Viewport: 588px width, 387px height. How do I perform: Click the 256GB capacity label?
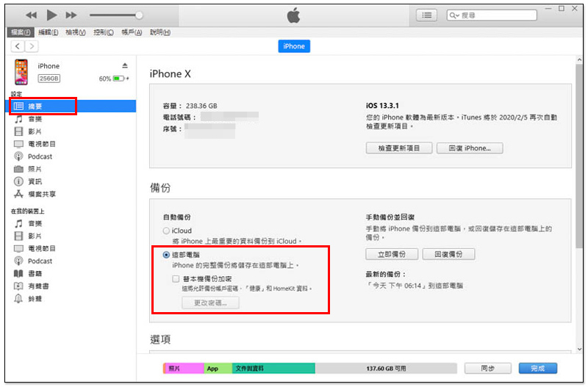[x=49, y=79]
